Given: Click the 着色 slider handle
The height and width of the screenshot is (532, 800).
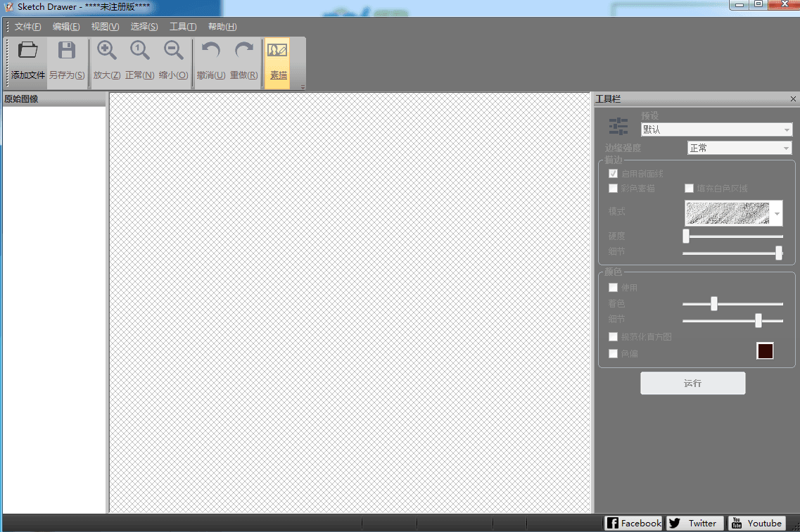Looking at the screenshot, I should pyautogui.click(x=713, y=303).
